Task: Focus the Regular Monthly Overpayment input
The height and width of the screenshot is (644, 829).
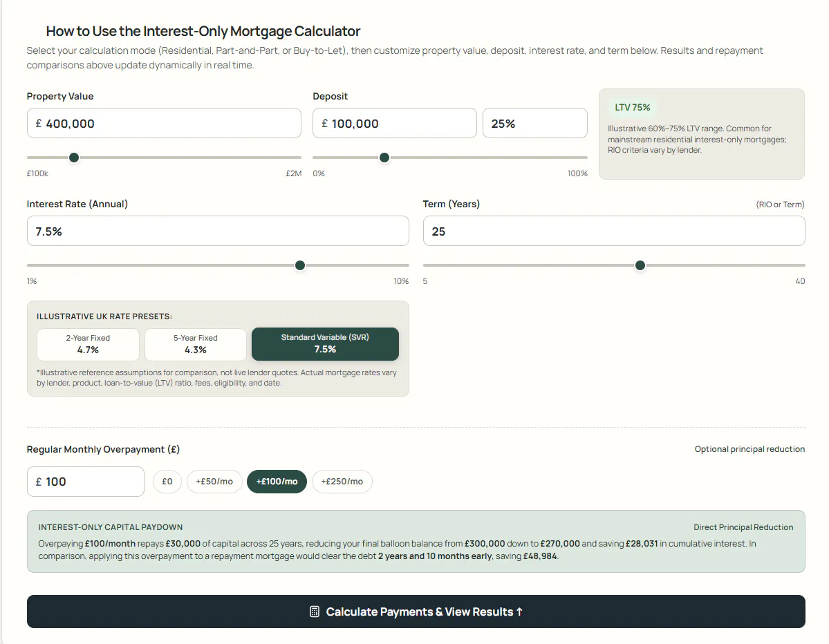Action: pyautogui.click(x=86, y=482)
